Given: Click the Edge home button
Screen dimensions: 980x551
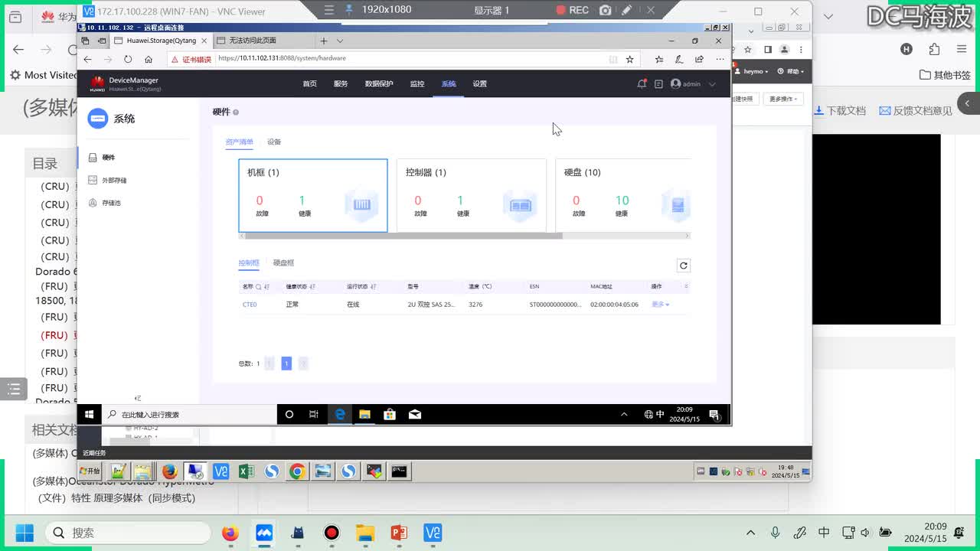Looking at the screenshot, I should pos(149,59).
